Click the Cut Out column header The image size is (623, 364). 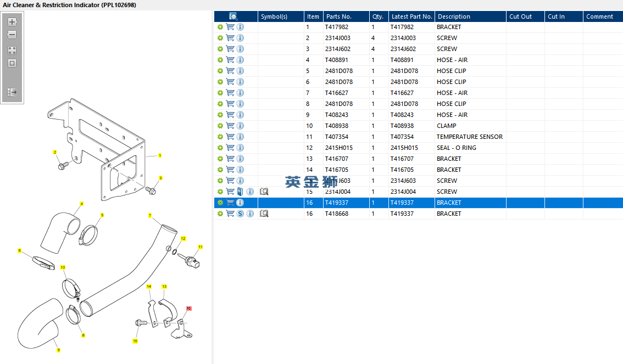pyautogui.click(x=525, y=16)
